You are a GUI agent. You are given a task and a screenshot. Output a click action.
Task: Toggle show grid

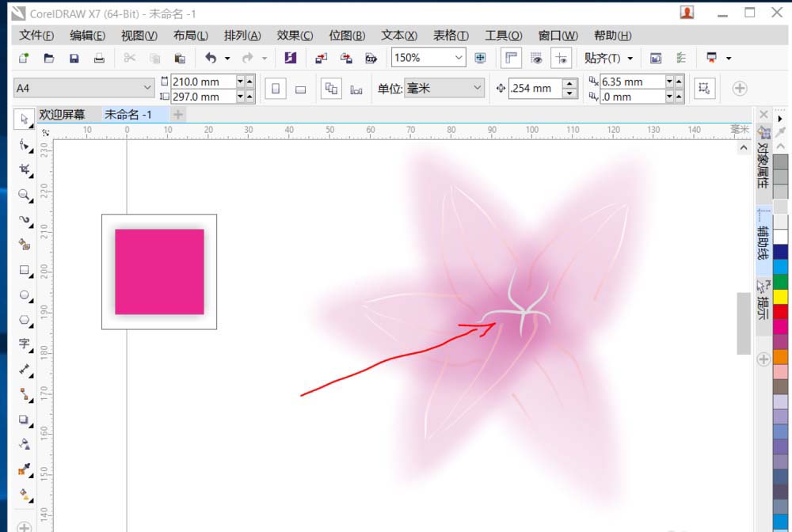pos(536,59)
